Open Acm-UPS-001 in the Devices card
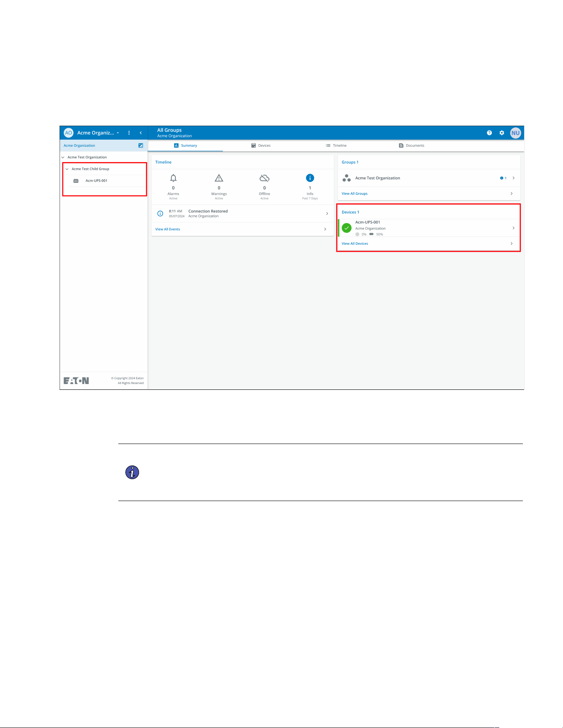563x728 pixels. 368,222
